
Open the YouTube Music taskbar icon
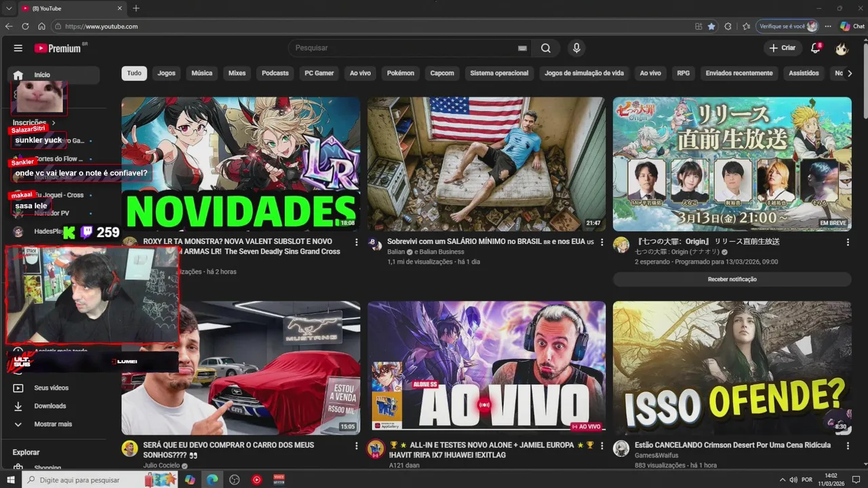(x=256, y=480)
